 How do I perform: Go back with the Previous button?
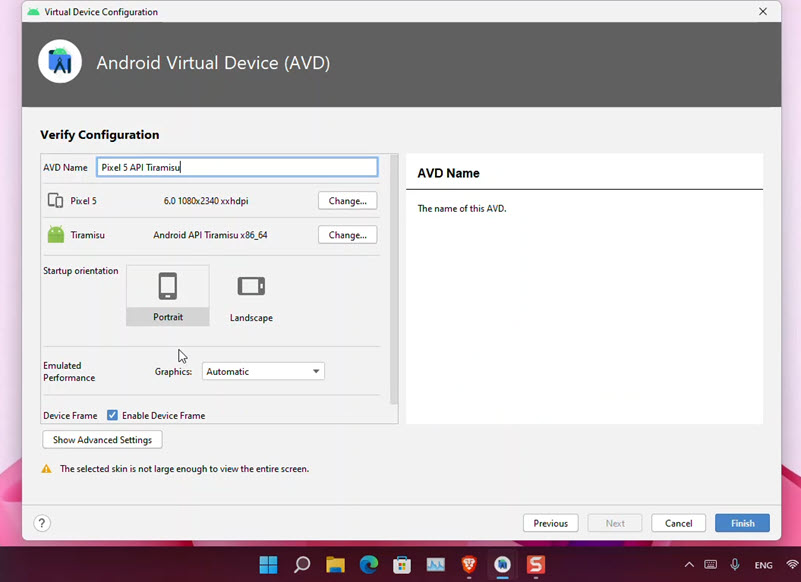pos(551,523)
